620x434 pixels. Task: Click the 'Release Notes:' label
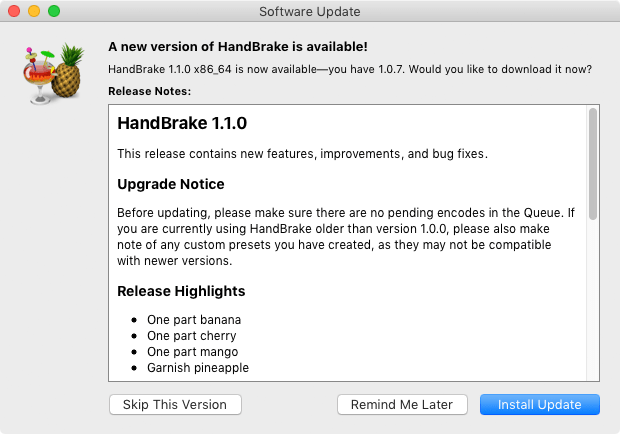(149, 91)
